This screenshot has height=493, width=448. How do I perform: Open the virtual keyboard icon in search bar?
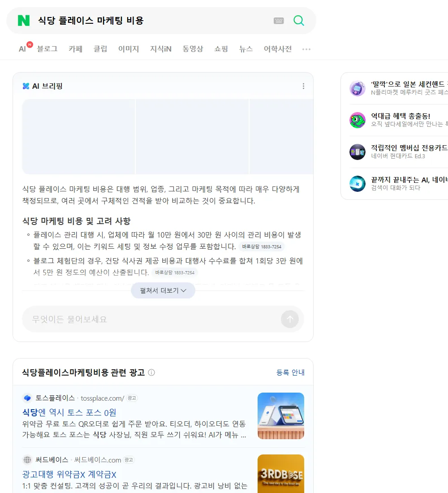tap(279, 21)
